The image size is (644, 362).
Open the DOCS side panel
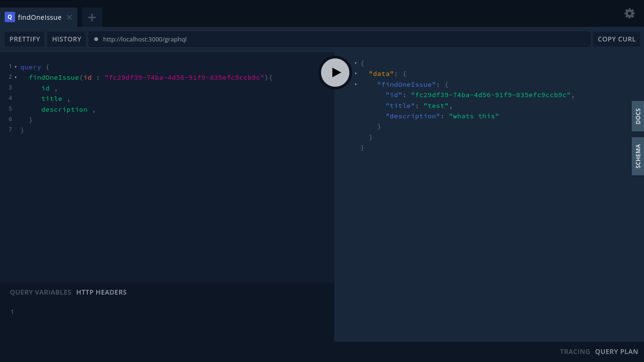[x=638, y=116]
